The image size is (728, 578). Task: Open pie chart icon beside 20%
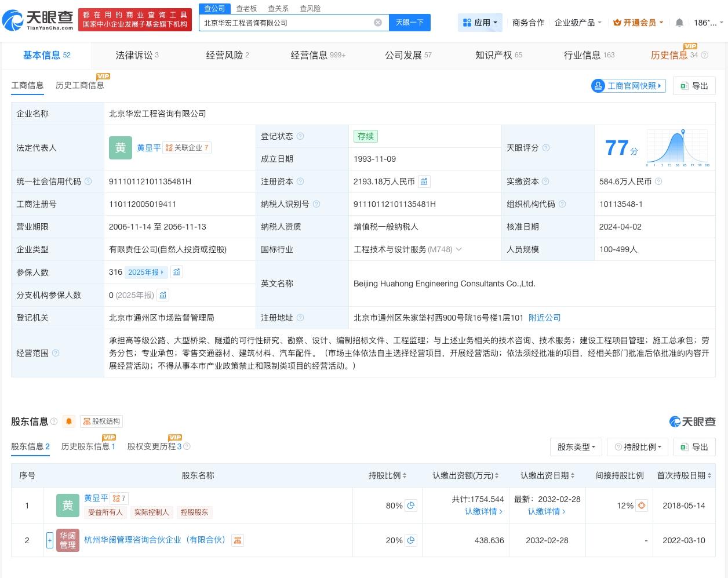pyautogui.click(x=411, y=540)
